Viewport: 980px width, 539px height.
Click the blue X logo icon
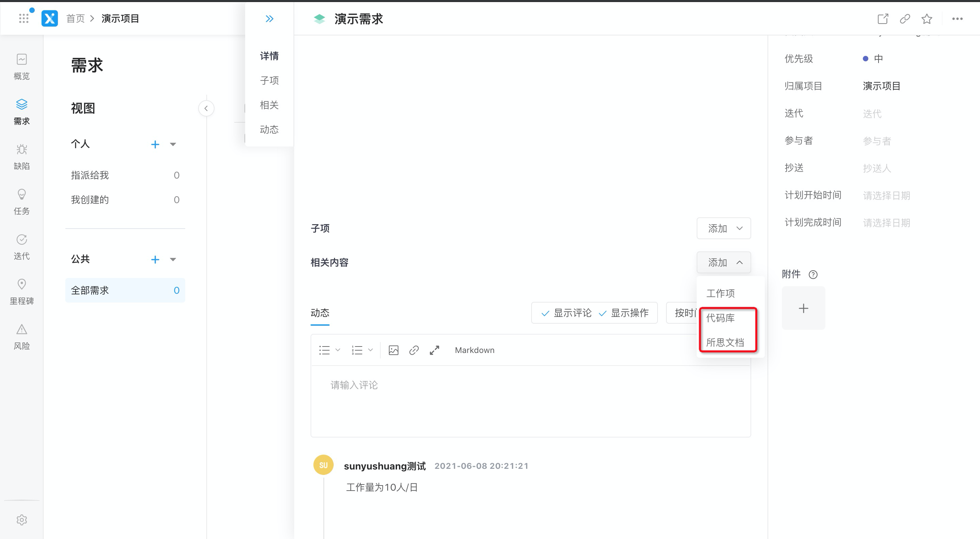(49, 18)
